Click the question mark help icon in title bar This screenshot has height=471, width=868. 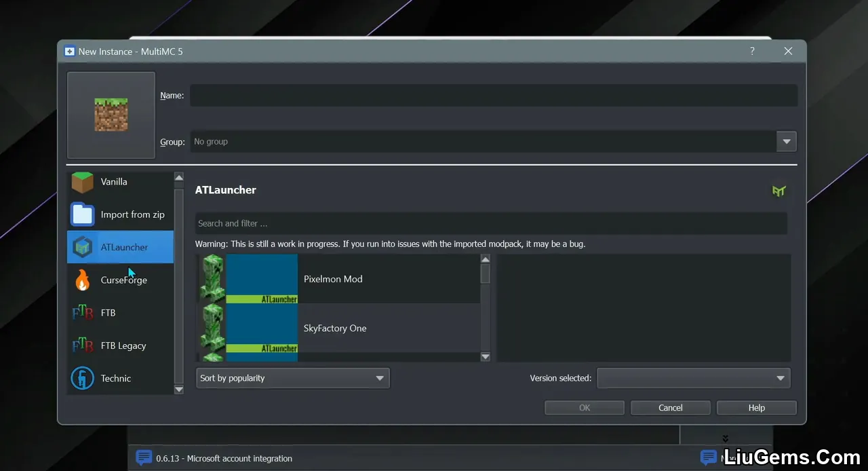point(752,51)
